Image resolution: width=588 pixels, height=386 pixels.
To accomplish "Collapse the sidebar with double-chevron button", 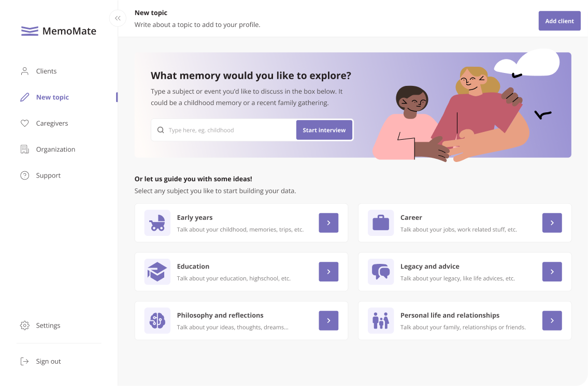I will coord(118,18).
